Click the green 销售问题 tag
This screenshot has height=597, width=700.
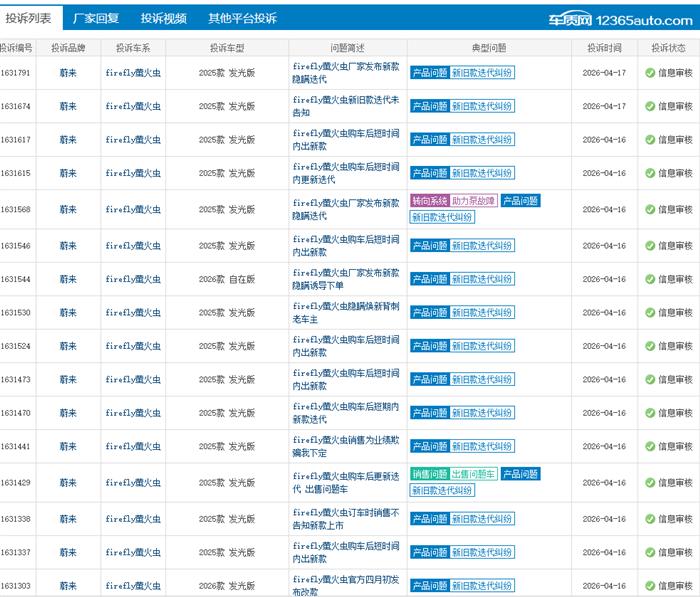pos(429,474)
